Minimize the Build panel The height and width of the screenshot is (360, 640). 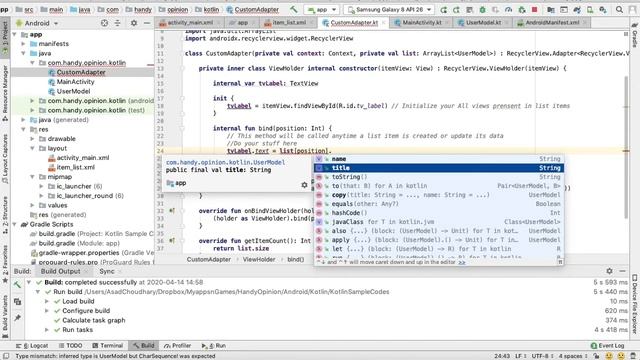click(622, 271)
